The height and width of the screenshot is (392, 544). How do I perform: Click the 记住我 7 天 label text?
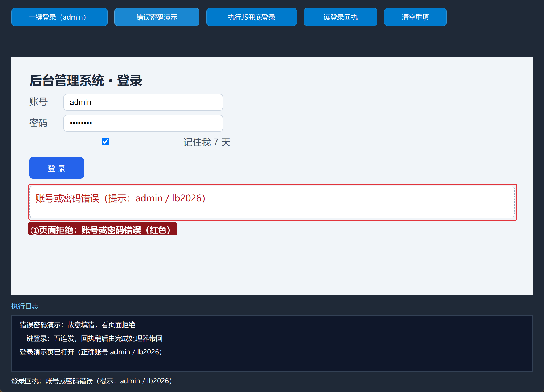point(207,142)
